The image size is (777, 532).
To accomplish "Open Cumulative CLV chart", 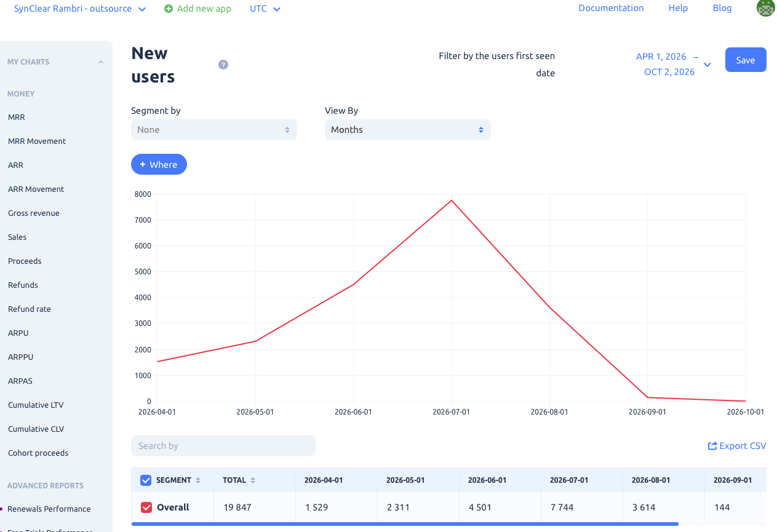I will [36, 429].
